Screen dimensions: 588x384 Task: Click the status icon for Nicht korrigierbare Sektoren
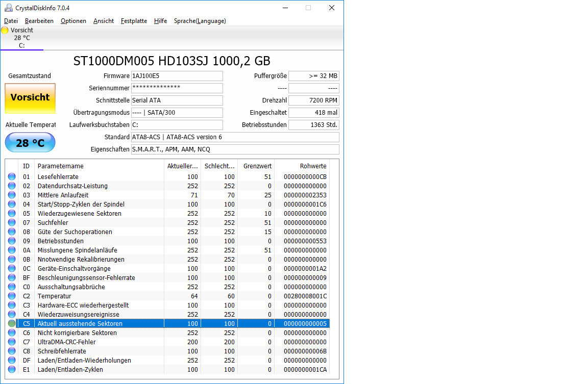pos(12,332)
